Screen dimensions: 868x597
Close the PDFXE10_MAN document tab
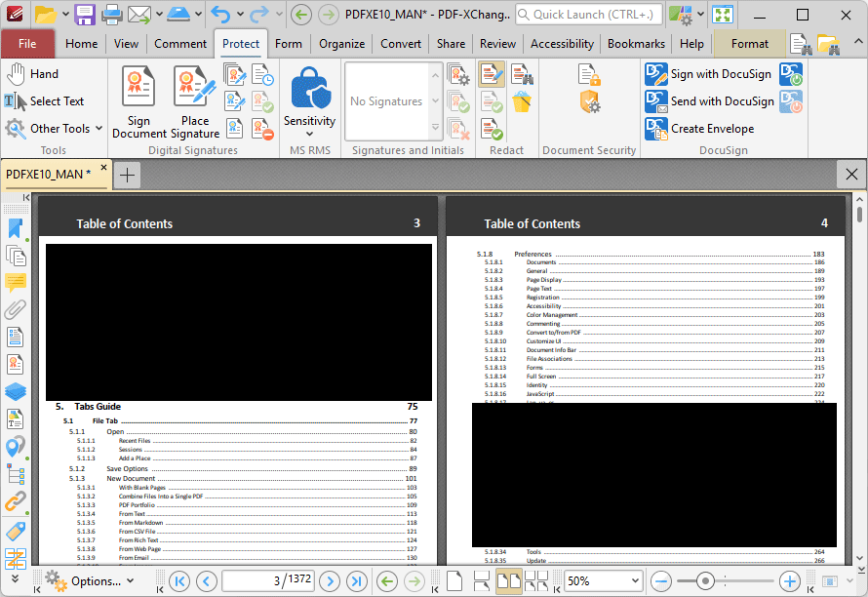pos(103,167)
